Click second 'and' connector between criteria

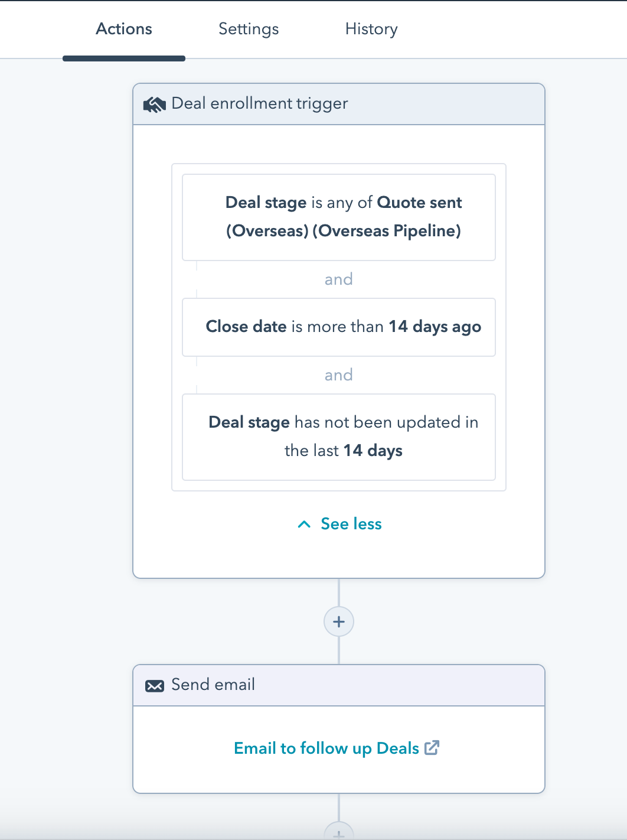(x=339, y=375)
